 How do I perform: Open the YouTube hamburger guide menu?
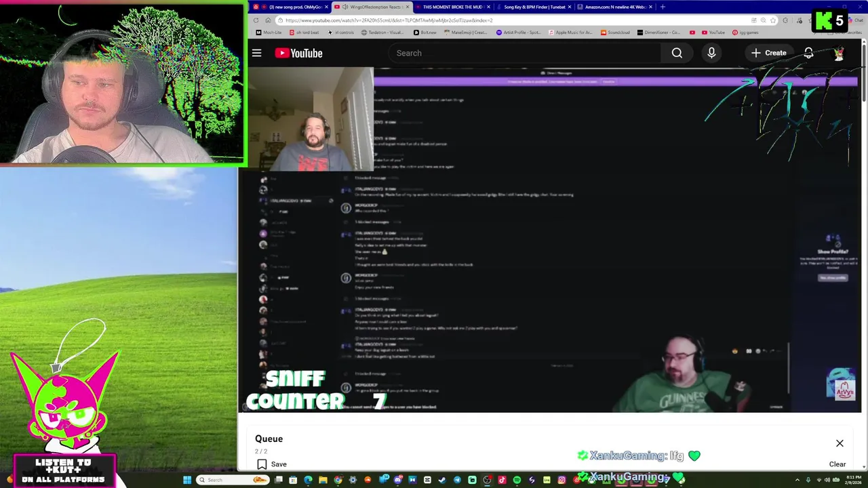click(256, 53)
